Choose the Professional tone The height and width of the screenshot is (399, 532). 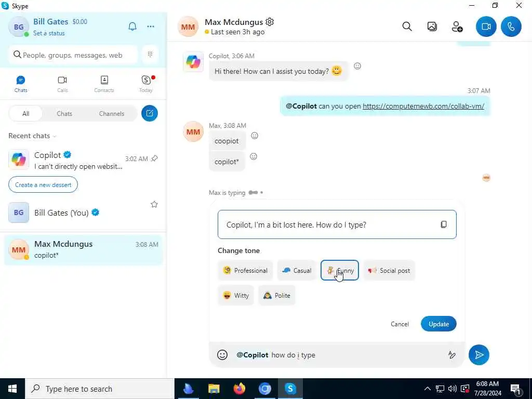coord(245,270)
